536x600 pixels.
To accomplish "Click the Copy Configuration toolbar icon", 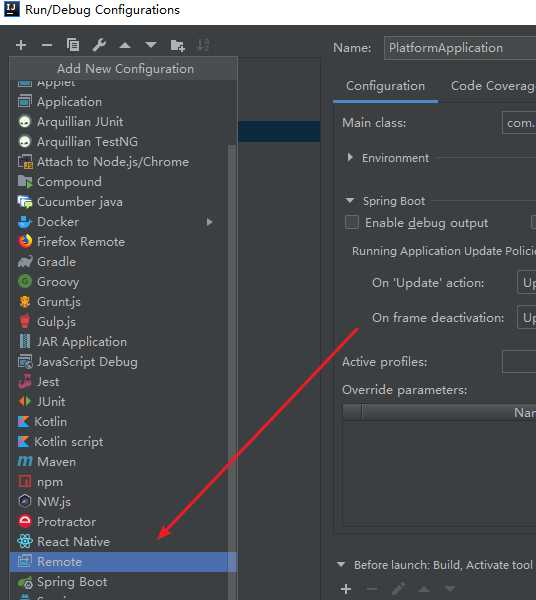I will (x=73, y=45).
